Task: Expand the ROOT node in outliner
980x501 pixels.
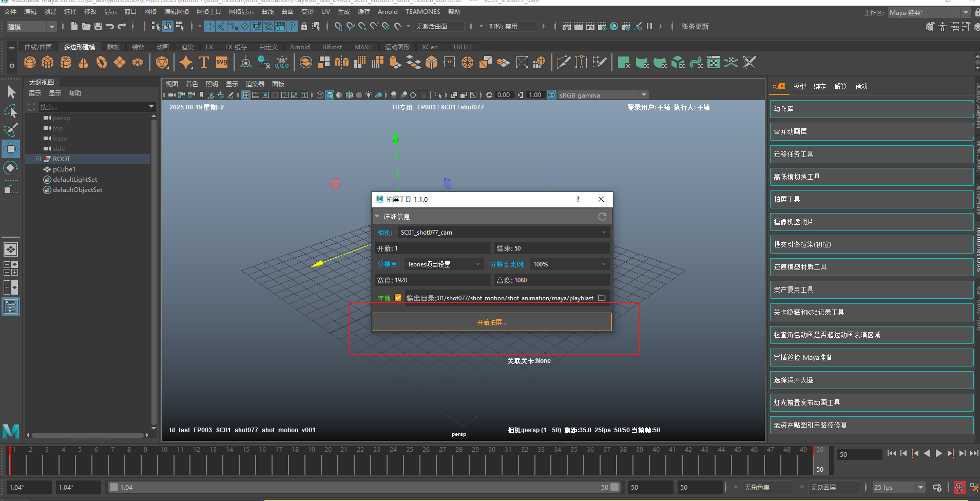Action: [x=38, y=159]
